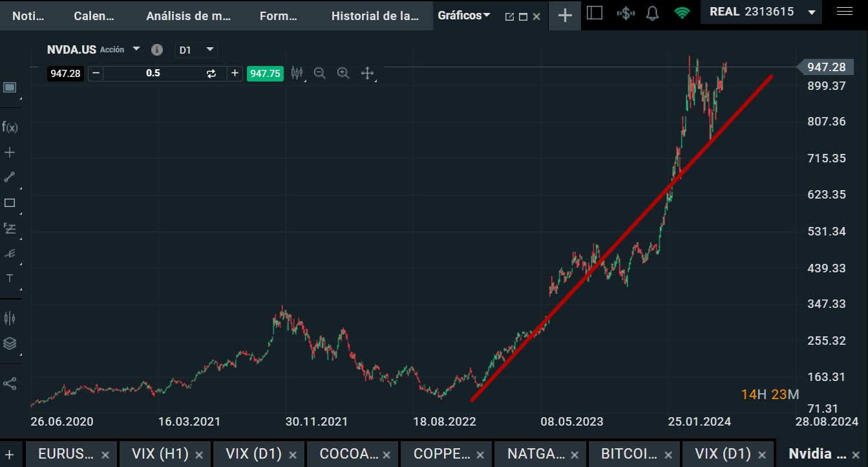This screenshot has height=467, width=868.
Task: Open the notifications bell
Action: (x=653, y=13)
